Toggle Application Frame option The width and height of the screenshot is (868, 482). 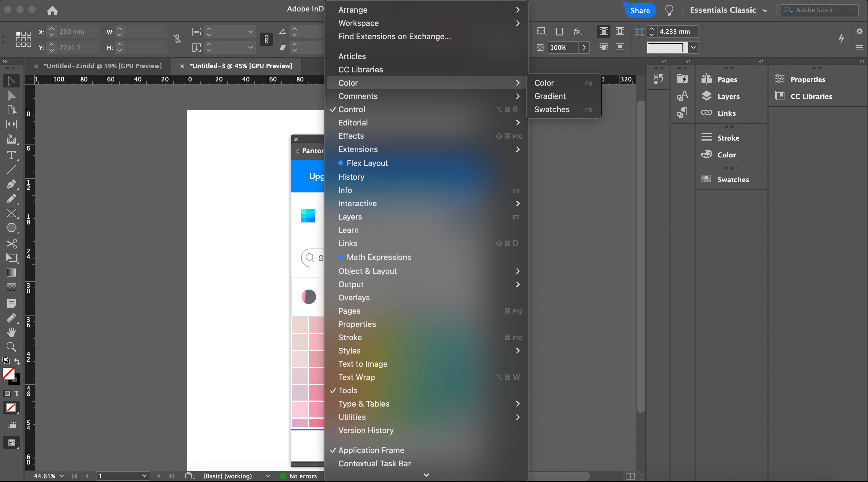click(x=371, y=450)
